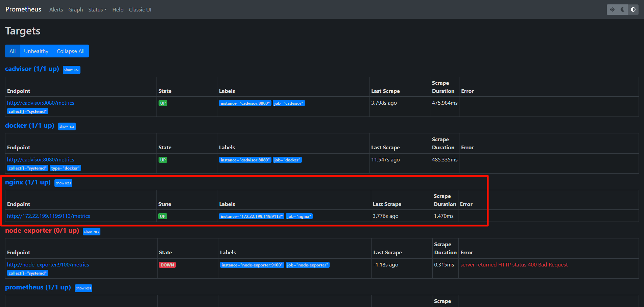
Task: Switch to dark theme moon icon
Action: (623, 9)
